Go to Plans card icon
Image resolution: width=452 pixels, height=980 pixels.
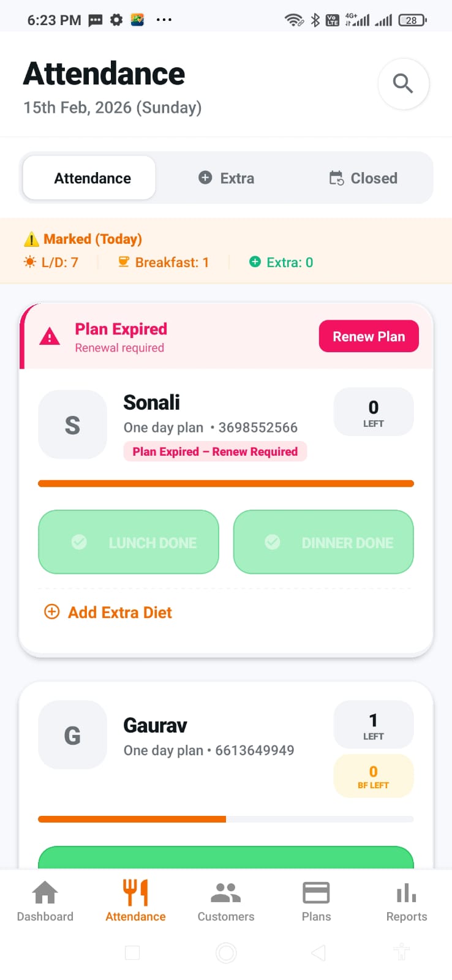point(316,893)
